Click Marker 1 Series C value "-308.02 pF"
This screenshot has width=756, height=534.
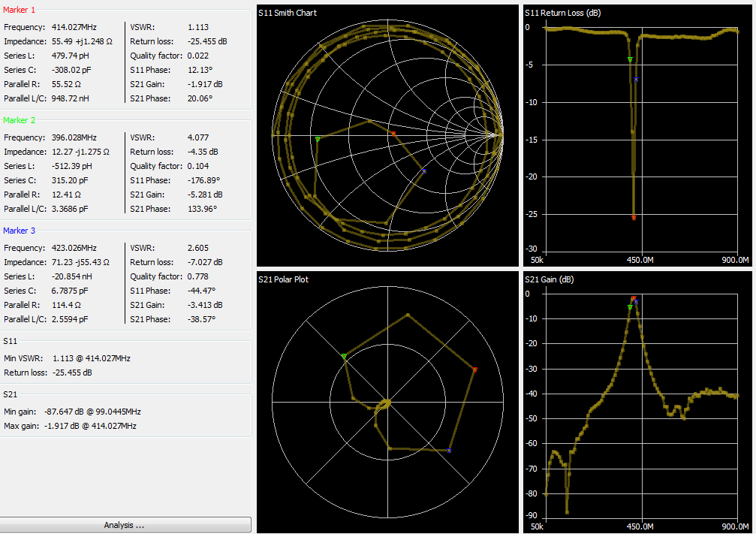(71, 70)
